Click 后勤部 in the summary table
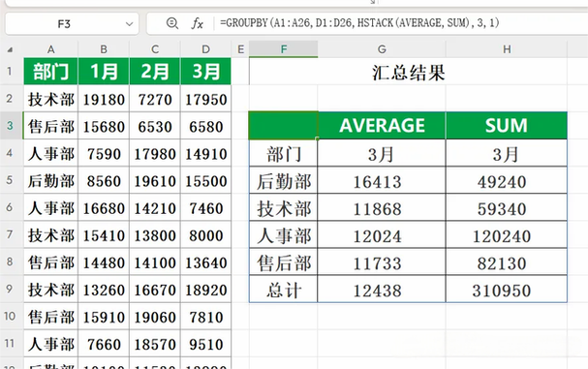This screenshot has height=369, width=588. [284, 181]
